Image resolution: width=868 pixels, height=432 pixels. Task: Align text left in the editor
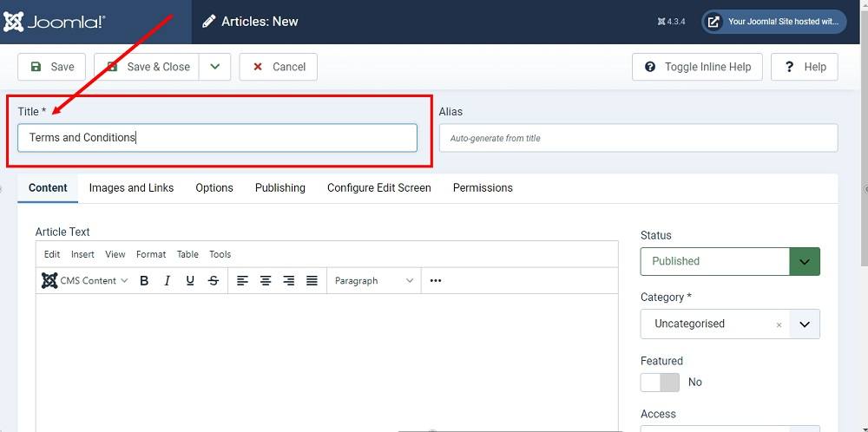[242, 281]
